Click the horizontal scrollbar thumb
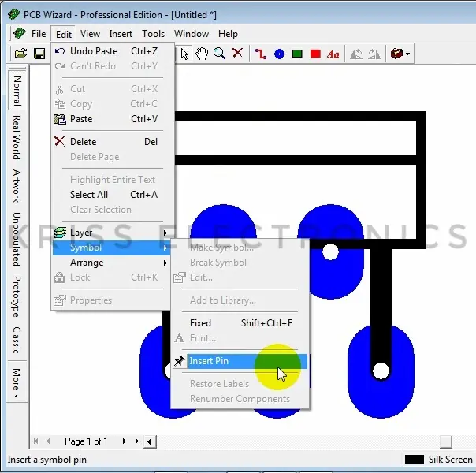The image size is (476, 473). click(446, 441)
